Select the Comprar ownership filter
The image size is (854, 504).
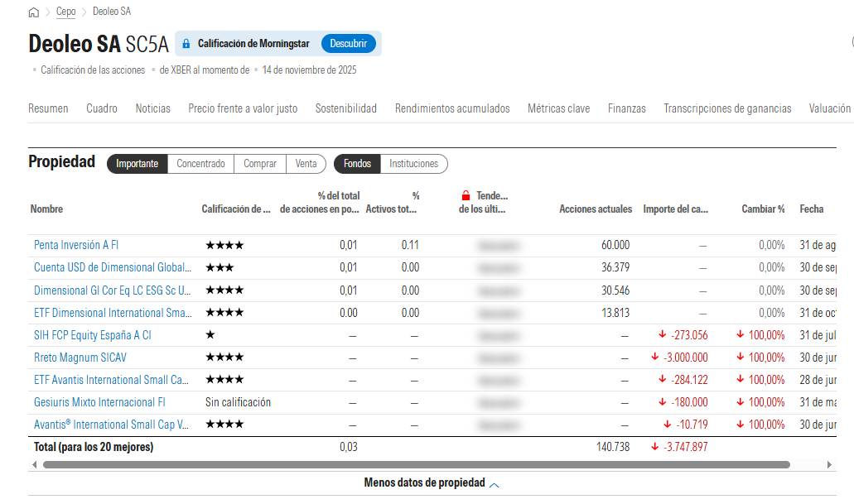pyautogui.click(x=260, y=164)
